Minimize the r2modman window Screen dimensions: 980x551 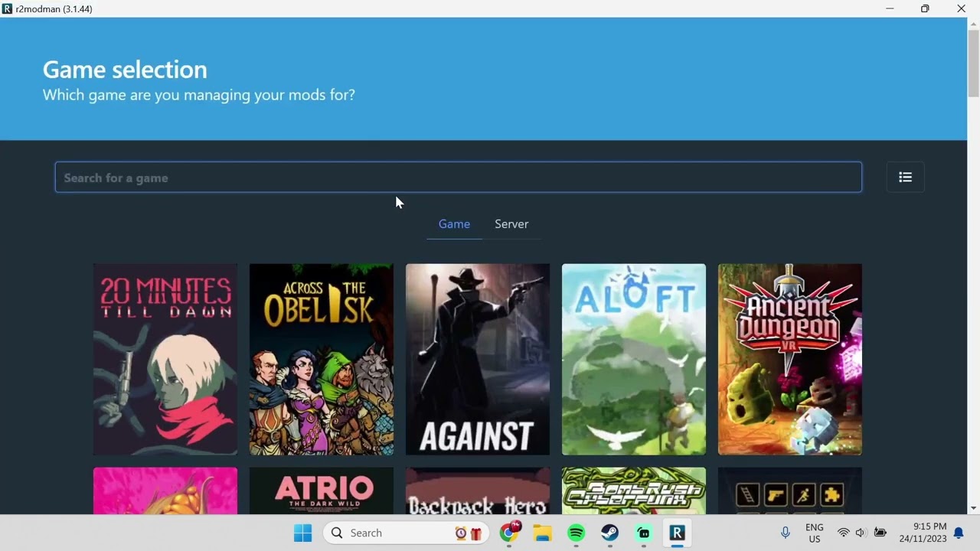click(890, 8)
